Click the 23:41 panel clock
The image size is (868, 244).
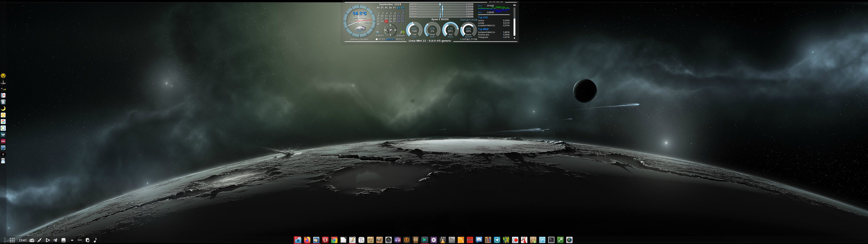(x=23, y=240)
